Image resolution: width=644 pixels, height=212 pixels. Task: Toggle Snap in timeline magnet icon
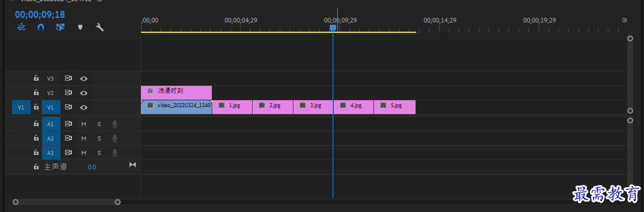[41, 28]
